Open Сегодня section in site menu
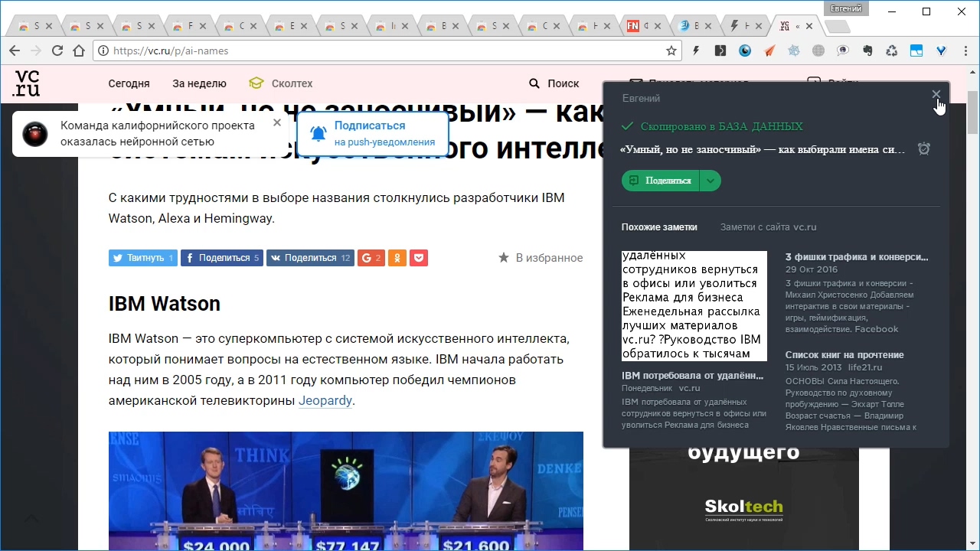 click(129, 83)
